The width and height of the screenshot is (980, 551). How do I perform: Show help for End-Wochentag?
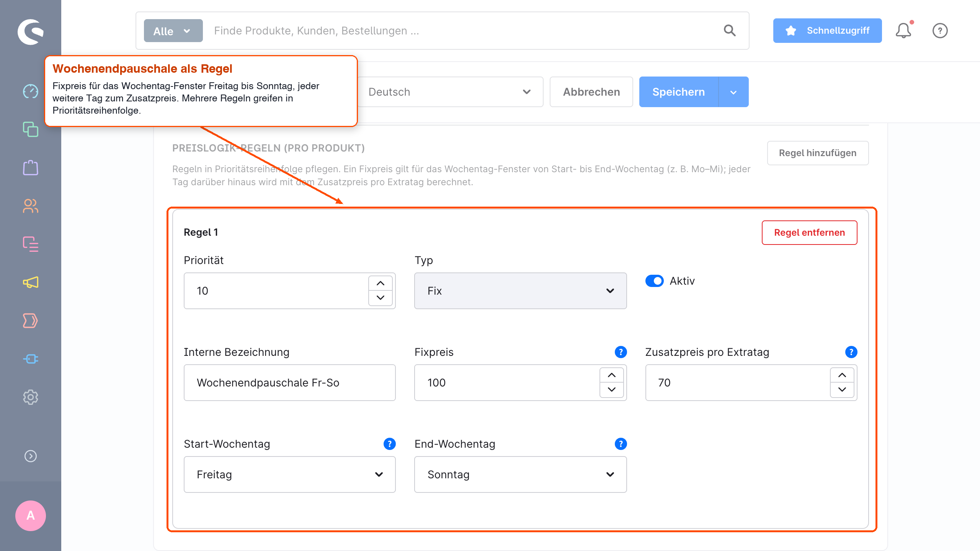point(621,444)
